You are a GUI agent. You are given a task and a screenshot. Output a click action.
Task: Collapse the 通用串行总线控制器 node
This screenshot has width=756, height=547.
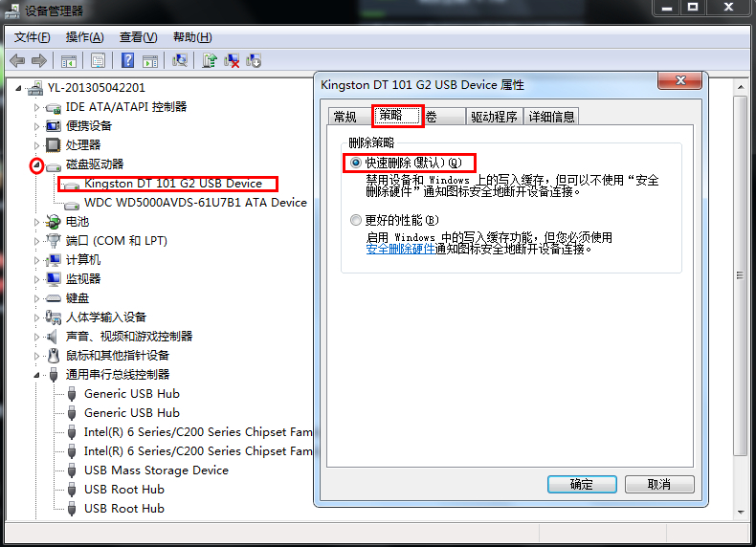point(36,375)
